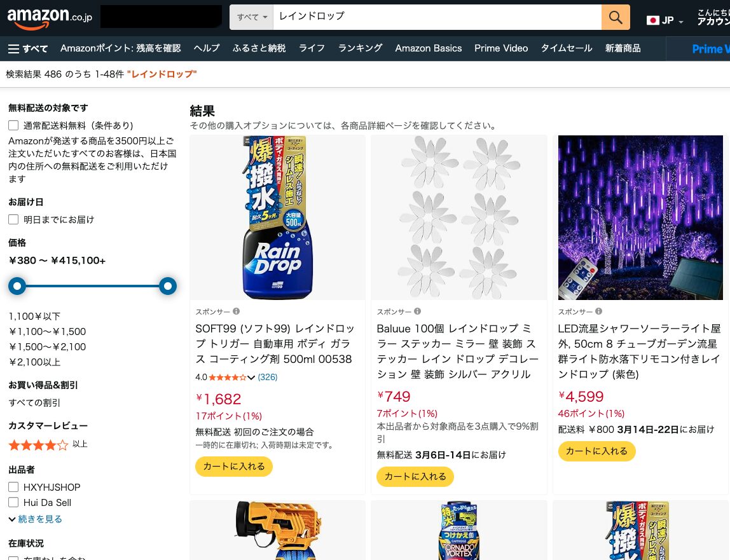This screenshot has width=730, height=560.
Task: Select ¥1,100〜¥1,500 price range link
Action: (48, 331)
